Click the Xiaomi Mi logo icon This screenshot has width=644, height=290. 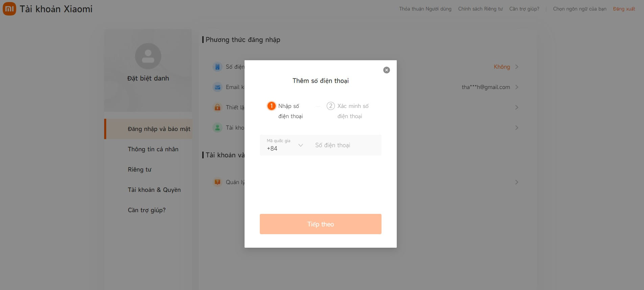(9, 9)
